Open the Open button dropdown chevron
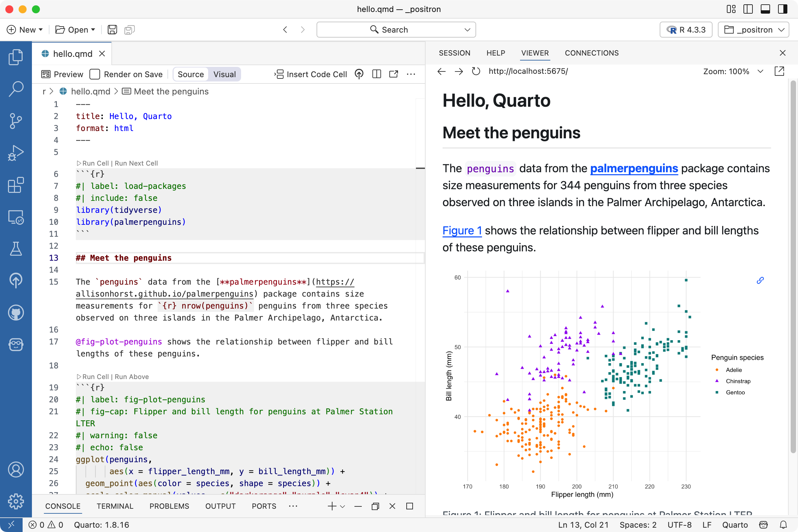Image resolution: width=798 pixels, height=532 pixels. click(94, 30)
